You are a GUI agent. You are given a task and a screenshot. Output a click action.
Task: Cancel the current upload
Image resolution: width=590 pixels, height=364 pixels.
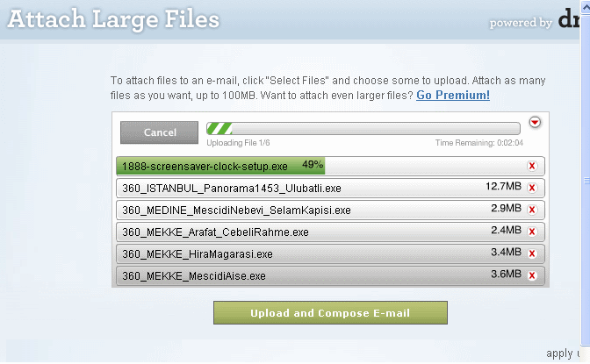tap(160, 132)
